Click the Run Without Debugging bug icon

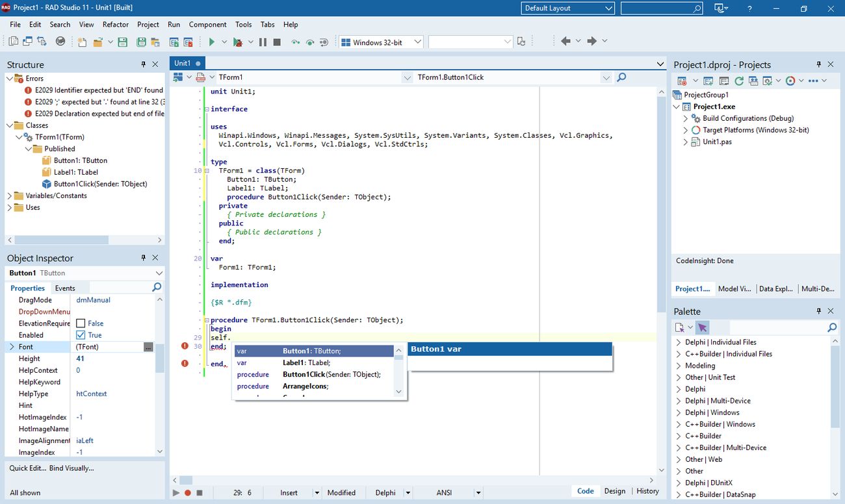pos(238,42)
